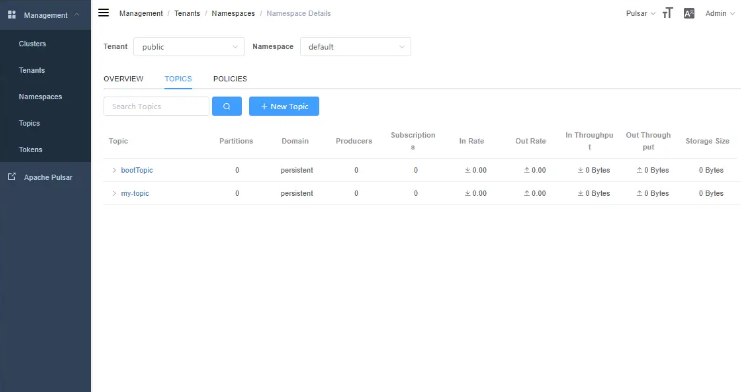
Task: Click the In Rate column header
Action: (472, 141)
